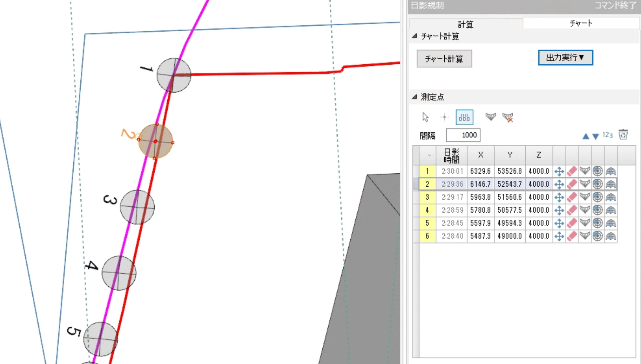Screen dimensions: 641x364
Task: Click コマンド終了 in the panel header
Action: pyautogui.click(x=615, y=5)
